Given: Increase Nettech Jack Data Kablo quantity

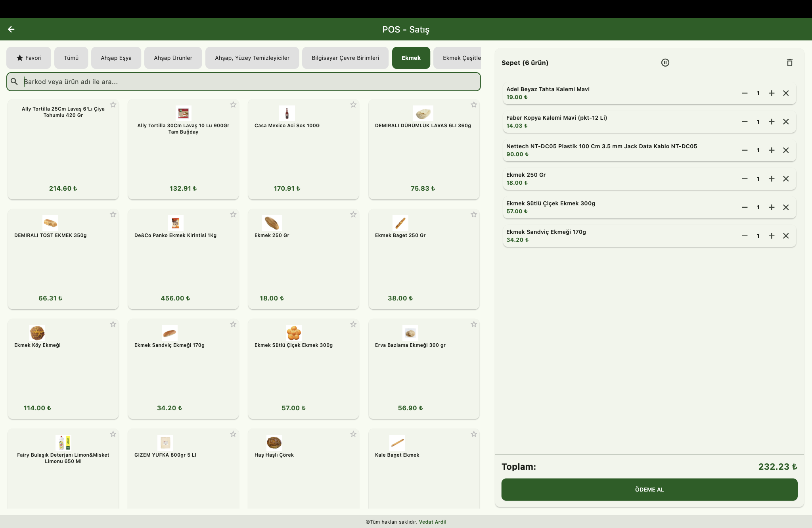Looking at the screenshot, I should click(x=771, y=150).
